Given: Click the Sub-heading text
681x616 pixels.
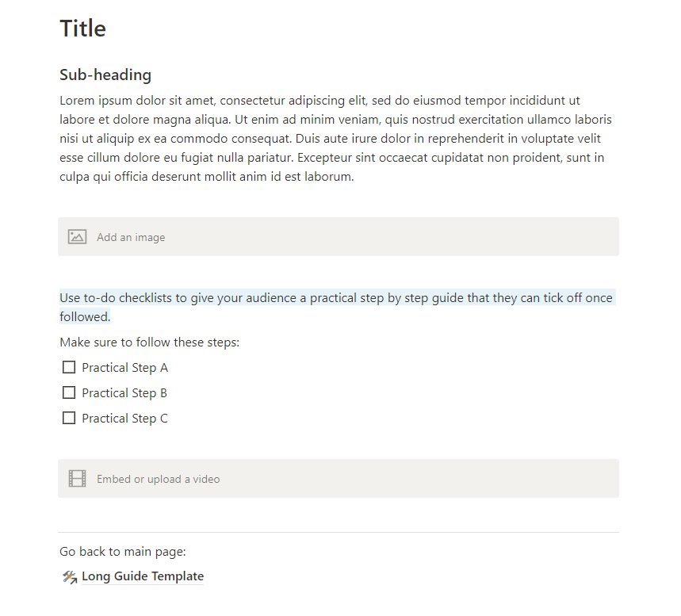Looking at the screenshot, I should (105, 75).
